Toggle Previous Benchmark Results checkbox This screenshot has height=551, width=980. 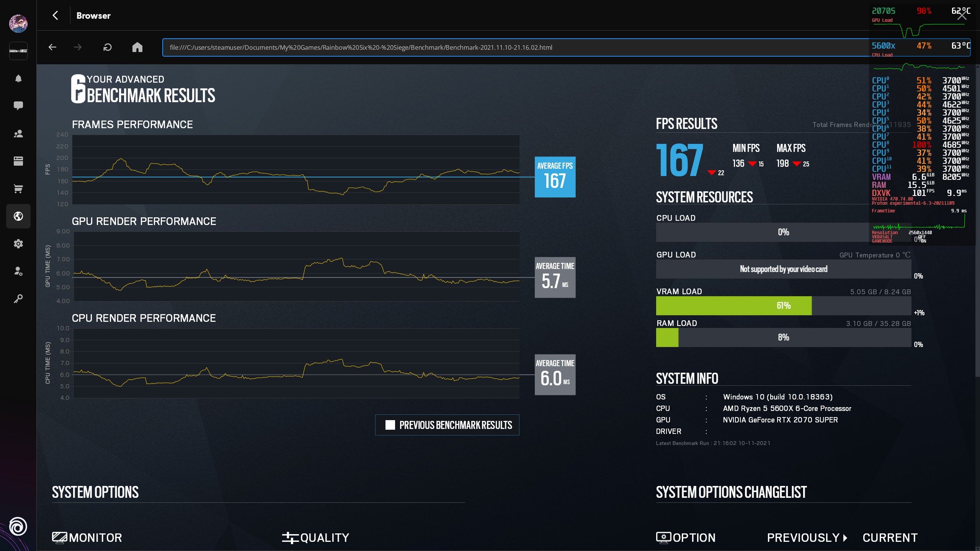(390, 425)
